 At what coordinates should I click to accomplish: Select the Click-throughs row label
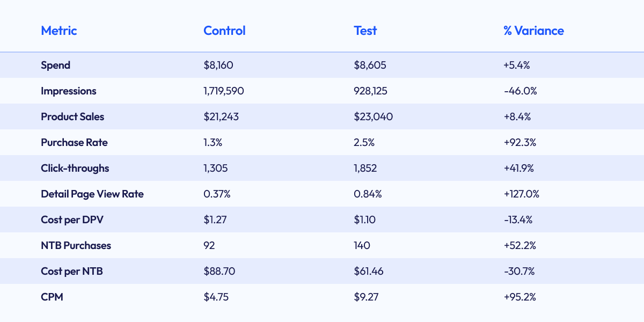[x=75, y=169]
